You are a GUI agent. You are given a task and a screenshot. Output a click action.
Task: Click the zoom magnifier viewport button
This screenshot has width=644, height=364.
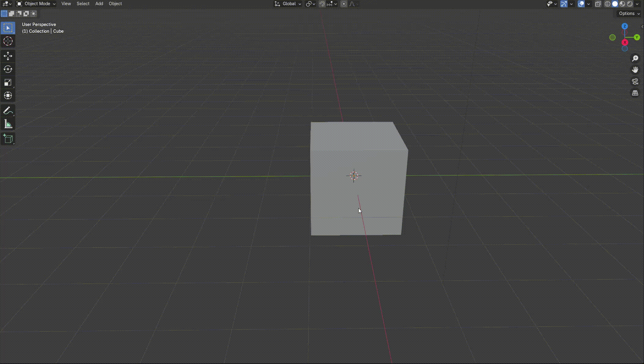click(635, 58)
